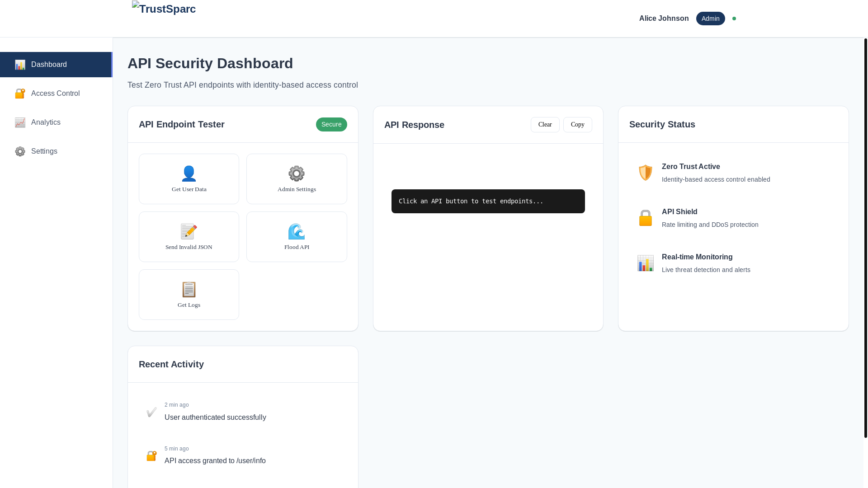The image size is (868, 488).
Task: Click the API Endpoint Tester title
Action: pyautogui.click(x=182, y=124)
